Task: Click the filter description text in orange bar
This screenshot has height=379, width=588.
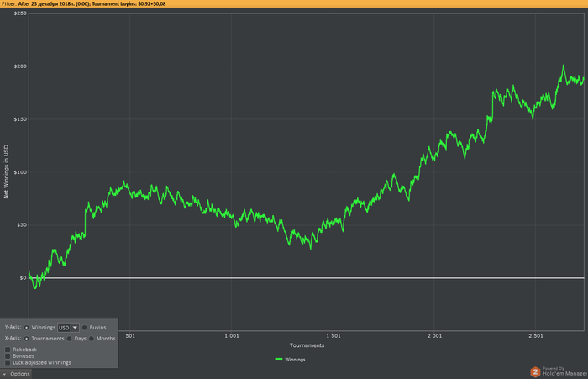Action: (x=92, y=3)
